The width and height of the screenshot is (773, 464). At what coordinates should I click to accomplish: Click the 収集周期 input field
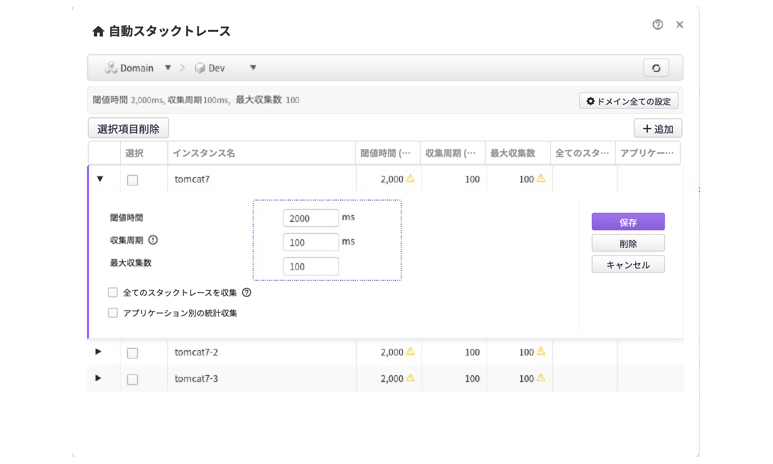[x=311, y=242]
